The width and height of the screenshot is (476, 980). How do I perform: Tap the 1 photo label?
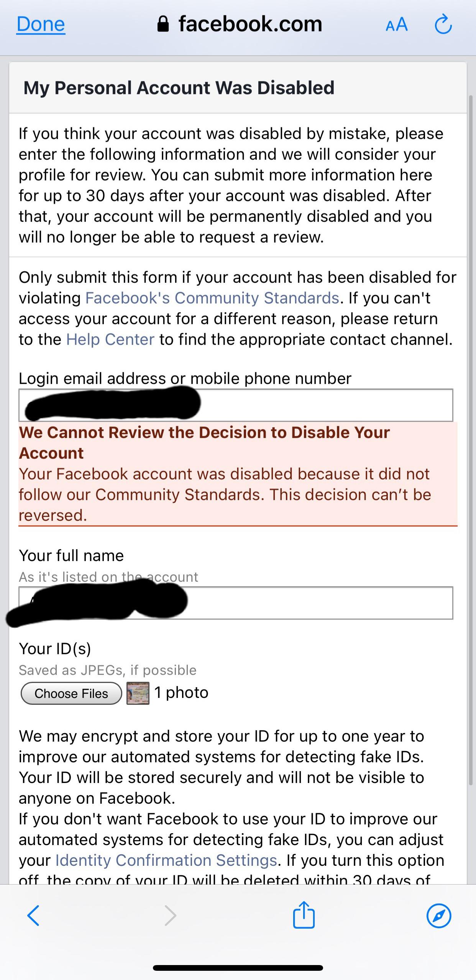coord(181,692)
